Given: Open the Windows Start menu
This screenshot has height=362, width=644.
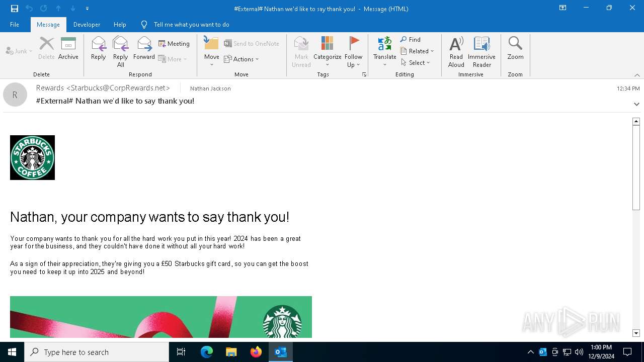Looking at the screenshot, I should tap(12, 352).
